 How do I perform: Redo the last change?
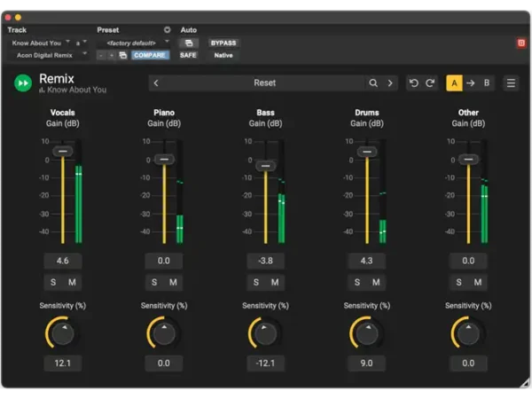(x=430, y=83)
